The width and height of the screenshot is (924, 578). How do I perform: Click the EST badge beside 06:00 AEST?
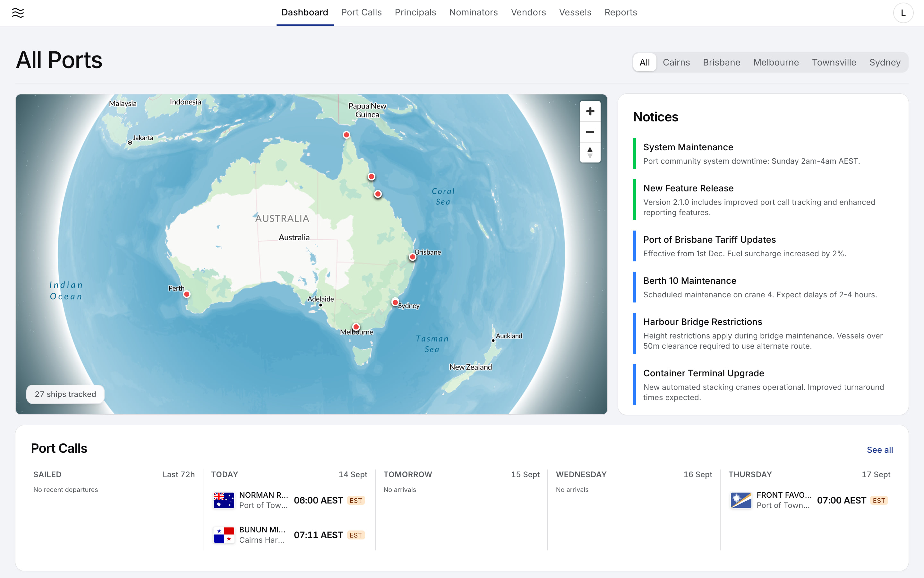point(355,500)
